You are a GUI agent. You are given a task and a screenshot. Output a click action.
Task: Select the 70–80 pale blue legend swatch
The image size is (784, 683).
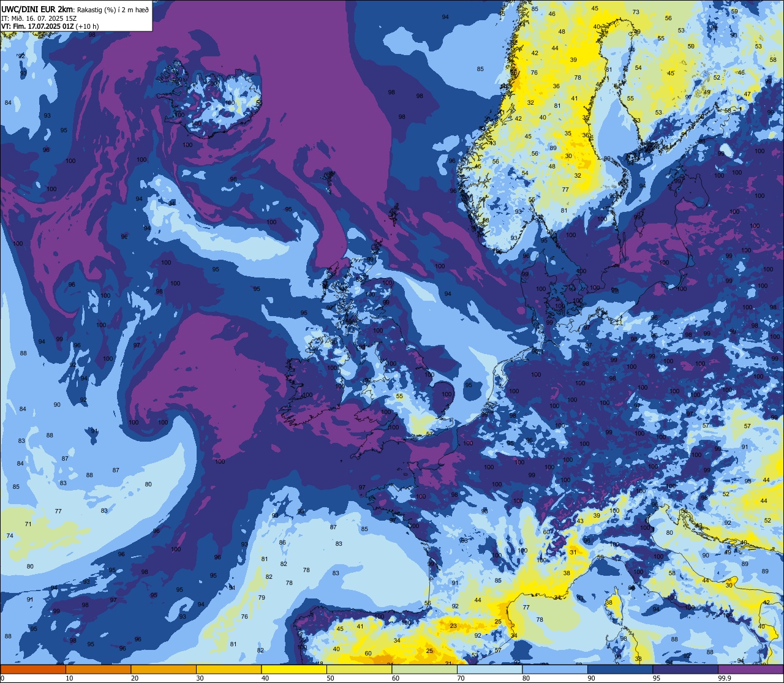(489, 669)
